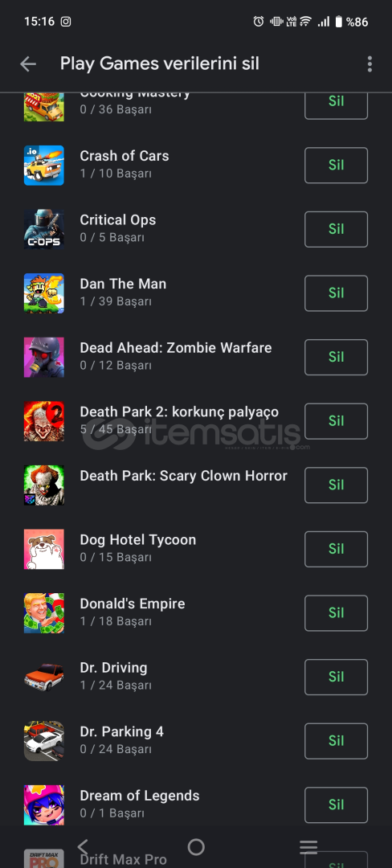This screenshot has height=868, width=392.
Task: Tap the Android home navigation circle
Action: tap(196, 847)
